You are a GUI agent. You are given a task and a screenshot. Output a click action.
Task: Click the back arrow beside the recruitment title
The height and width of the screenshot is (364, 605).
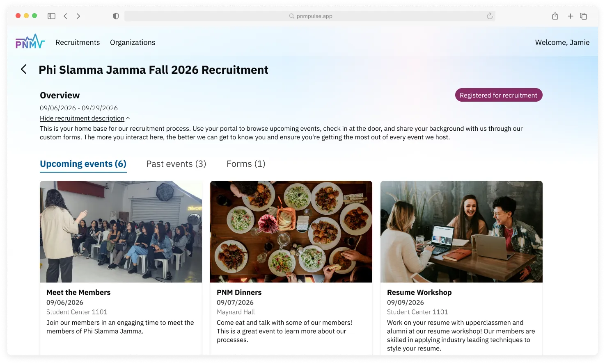pyautogui.click(x=23, y=69)
